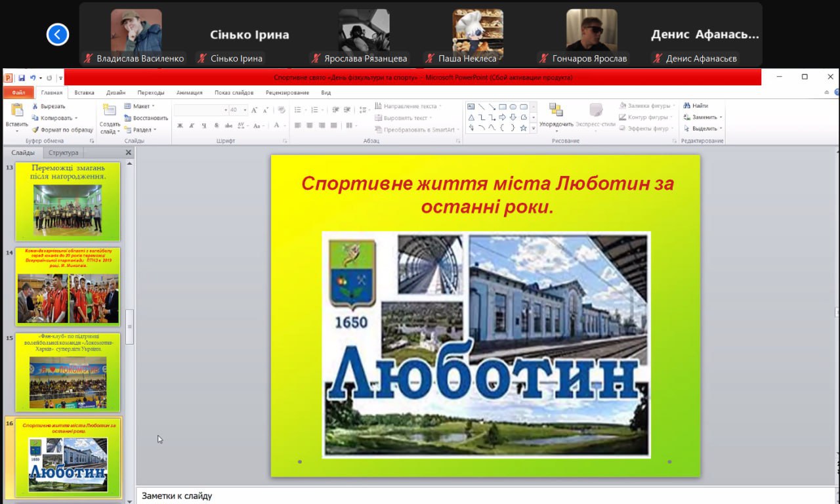
Task: Click Arrange (Упорядочить) icon
Action: tap(556, 110)
